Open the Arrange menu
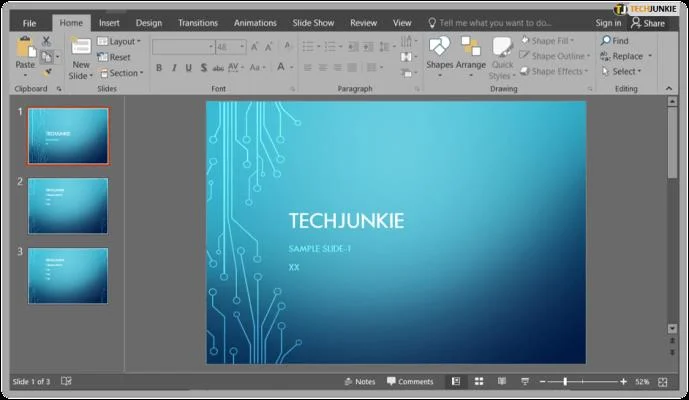 pyautogui.click(x=471, y=57)
